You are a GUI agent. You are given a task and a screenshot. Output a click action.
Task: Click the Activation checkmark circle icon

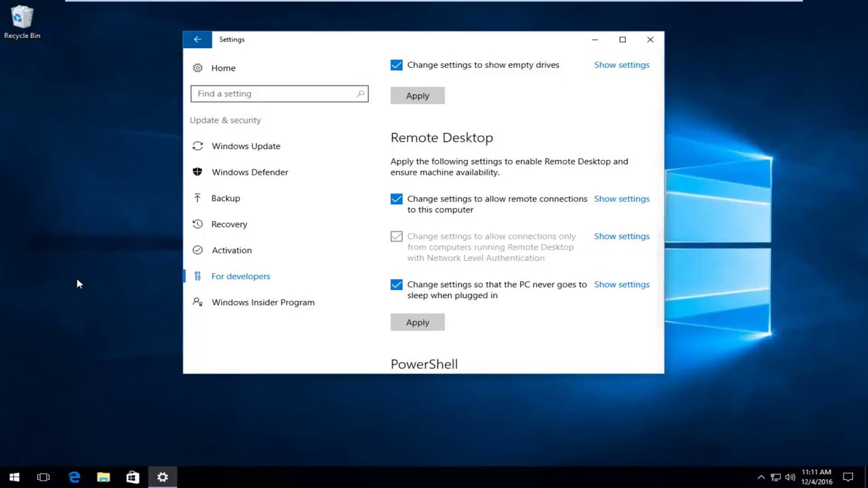[x=197, y=250]
